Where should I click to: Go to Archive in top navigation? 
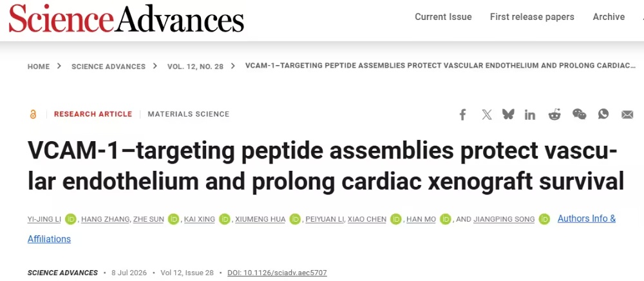point(609,17)
